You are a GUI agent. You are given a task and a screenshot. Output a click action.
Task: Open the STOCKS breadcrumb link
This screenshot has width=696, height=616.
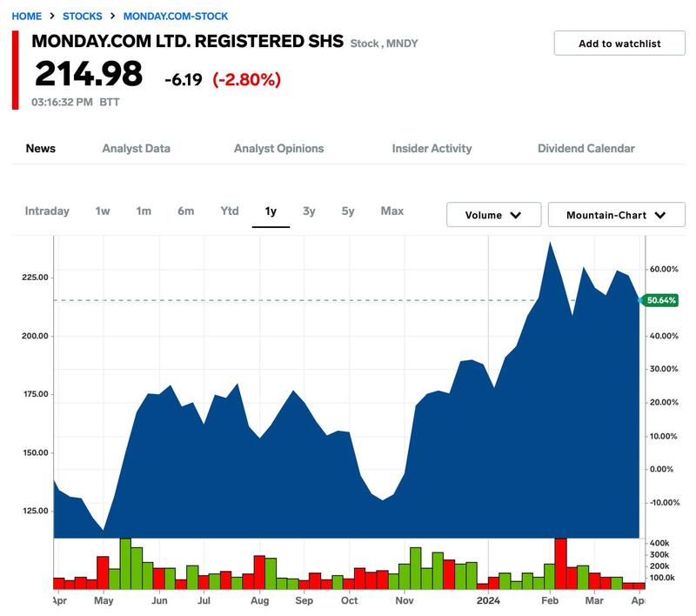[x=82, y=17]
